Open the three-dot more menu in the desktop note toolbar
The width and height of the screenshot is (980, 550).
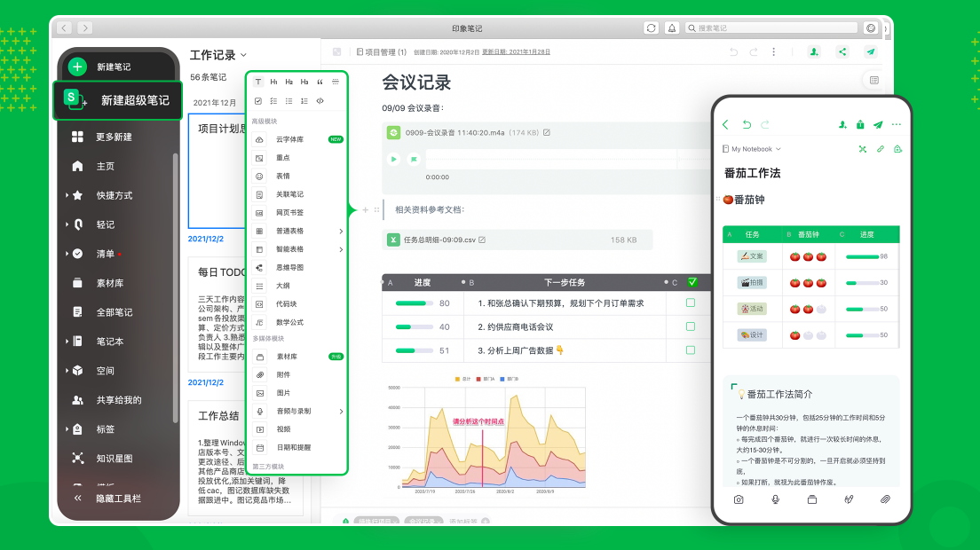[774, 51]
